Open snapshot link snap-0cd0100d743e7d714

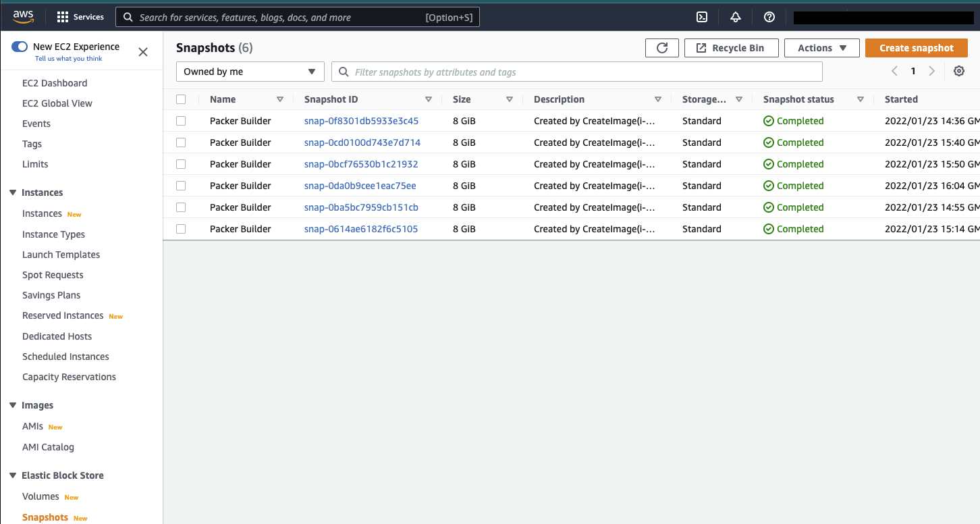(x=362, y=142)
